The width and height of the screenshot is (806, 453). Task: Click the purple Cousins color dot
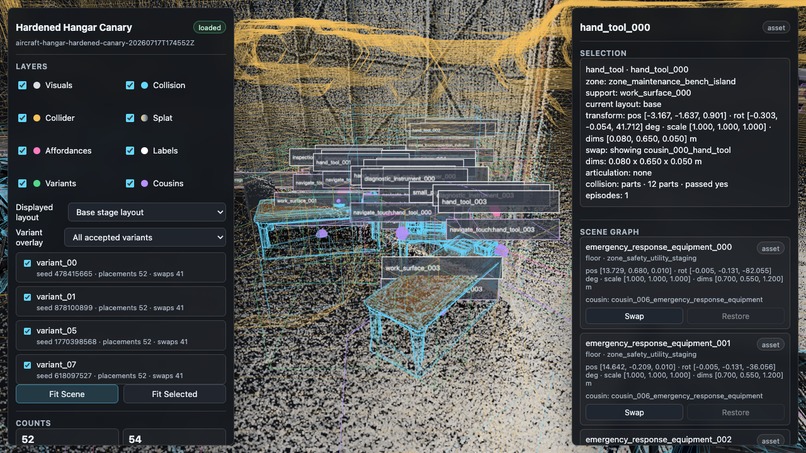pos(144,183)
